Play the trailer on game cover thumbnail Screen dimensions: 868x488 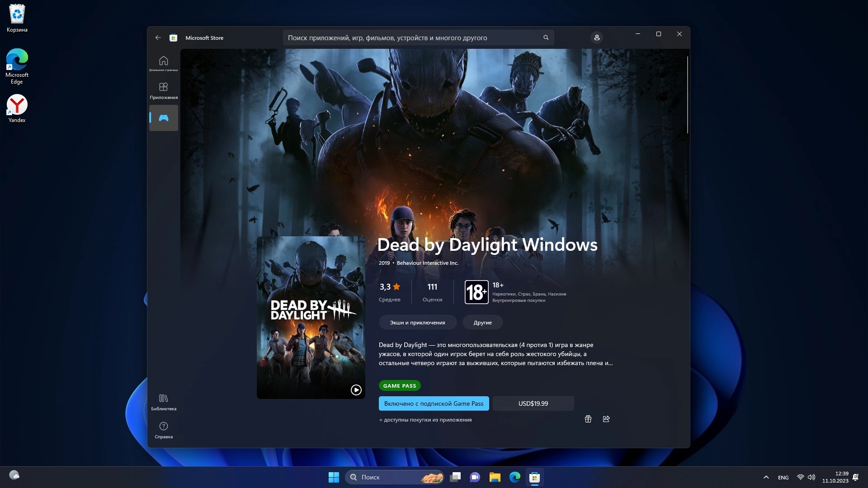click(x=356, y=390)
